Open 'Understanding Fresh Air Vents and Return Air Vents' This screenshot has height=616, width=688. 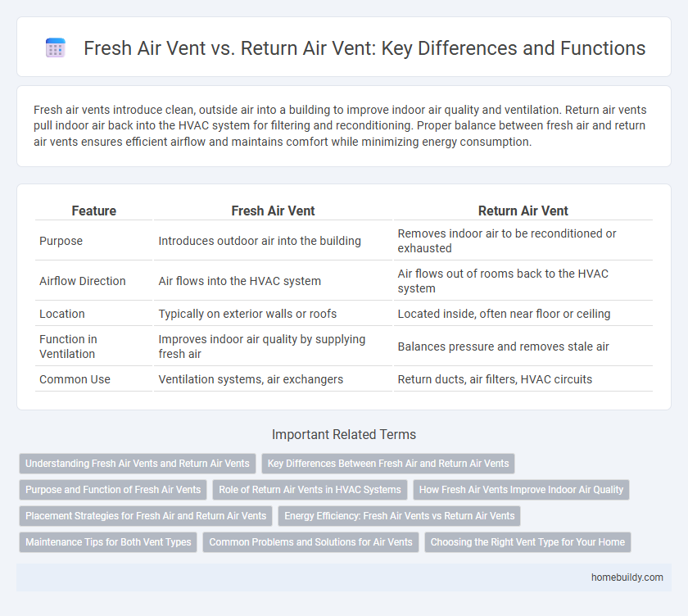137,464
